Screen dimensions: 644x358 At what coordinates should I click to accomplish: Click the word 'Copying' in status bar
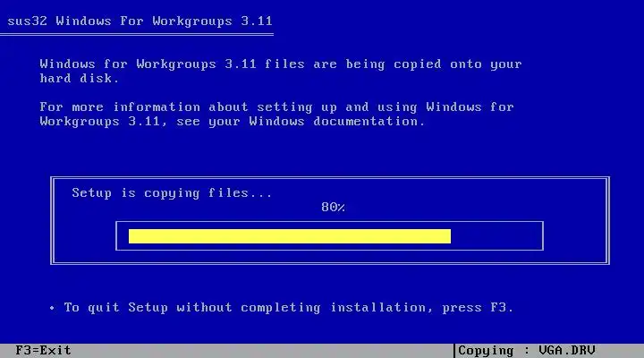(486, 351)
